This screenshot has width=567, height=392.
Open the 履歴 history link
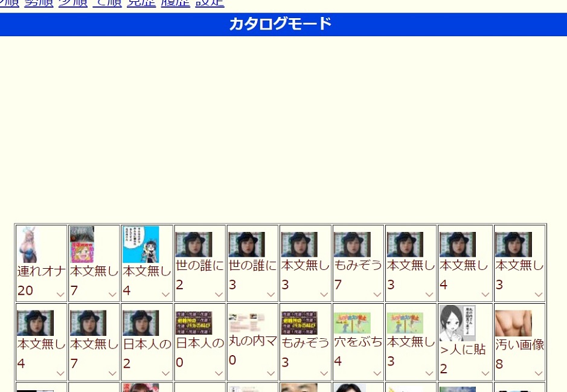point(176,3)
